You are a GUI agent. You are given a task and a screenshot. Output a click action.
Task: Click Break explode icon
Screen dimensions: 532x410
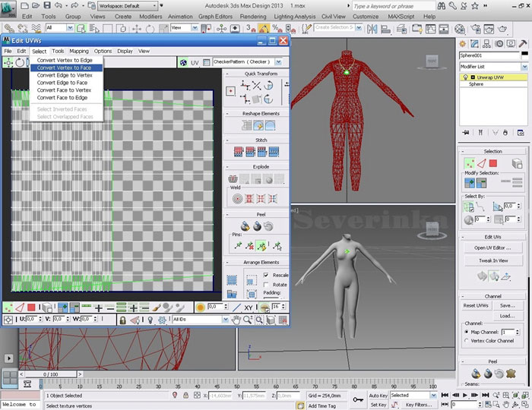(x=233, y=178)
